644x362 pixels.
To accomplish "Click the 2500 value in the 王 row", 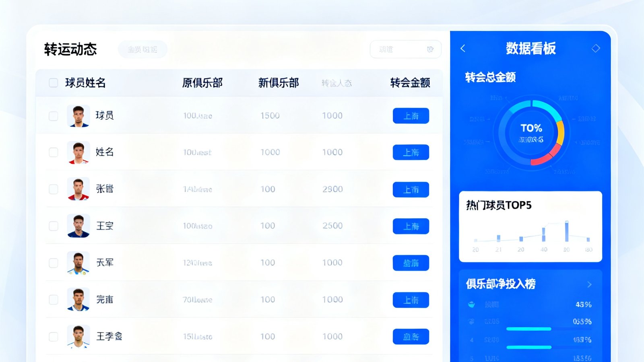I will coord(332,226).
